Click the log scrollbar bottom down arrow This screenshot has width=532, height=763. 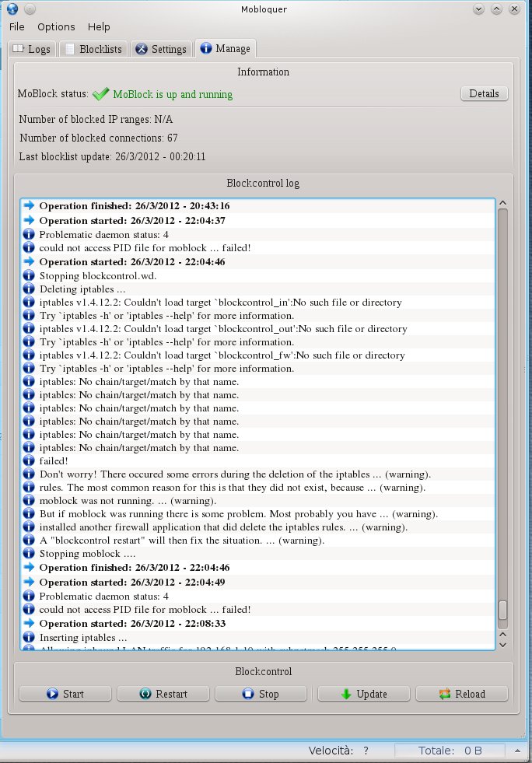[502, 645]
